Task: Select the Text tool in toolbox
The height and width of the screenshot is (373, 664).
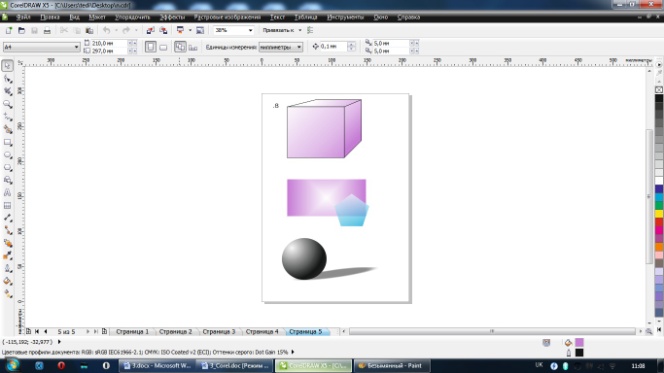Action: click(8, 193)
